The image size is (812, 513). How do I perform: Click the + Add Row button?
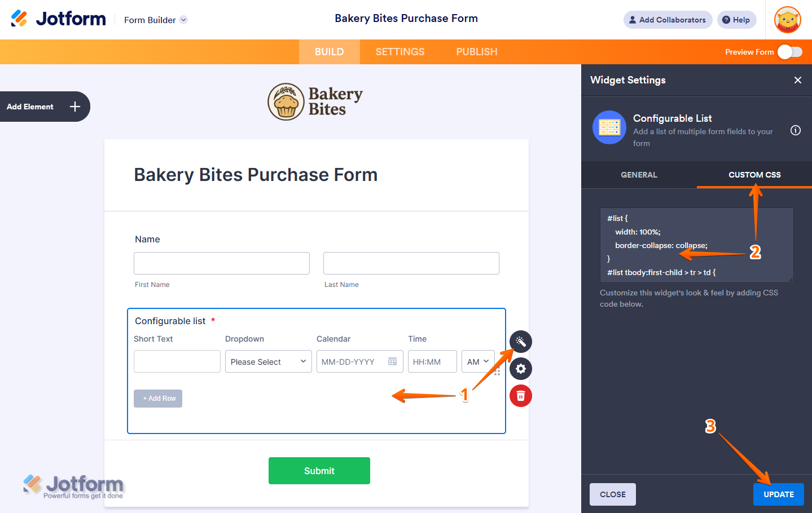[x=158, y=399]
